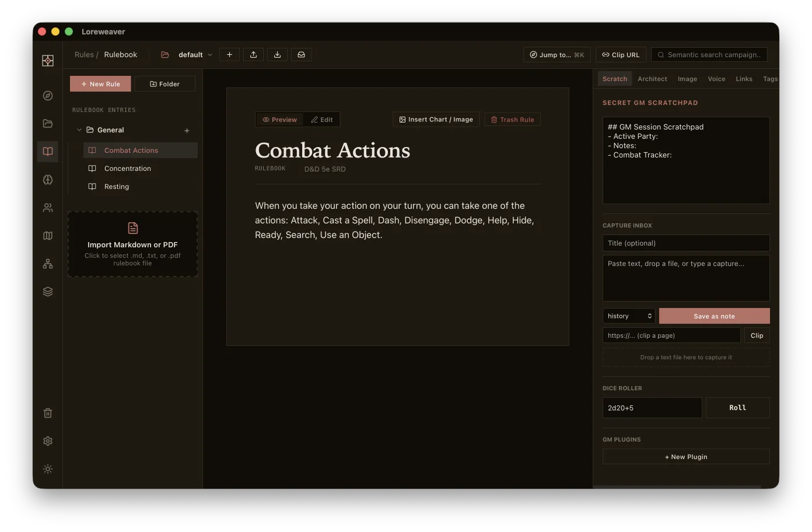Click Import Markdown or PDF box
Screen dimensions: 812x532
[x=132, y=244]
